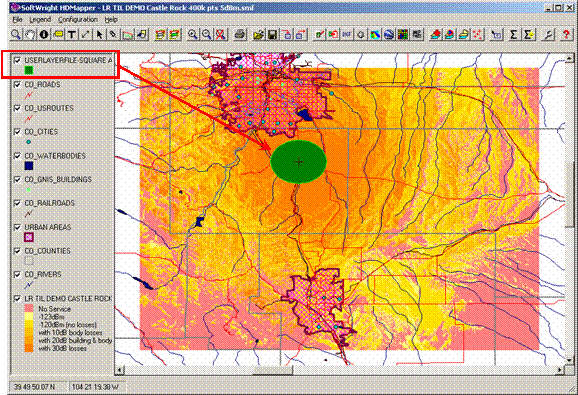Open the File menu
Screen dimensions: 578x395
[x=17, y=20]
